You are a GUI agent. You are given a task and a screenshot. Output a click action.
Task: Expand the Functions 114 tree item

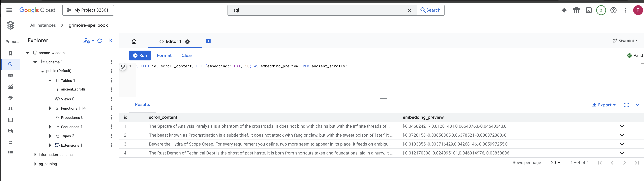[50, 108]
